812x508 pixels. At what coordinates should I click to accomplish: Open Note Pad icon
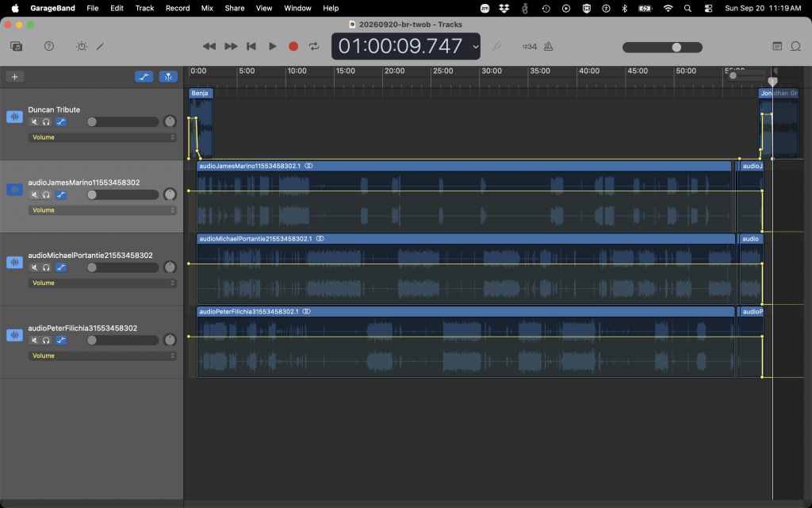777,46
